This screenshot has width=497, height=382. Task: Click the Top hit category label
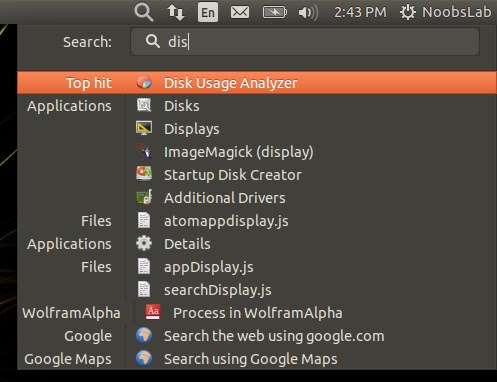pyautogui.click(x=89, y=83)
